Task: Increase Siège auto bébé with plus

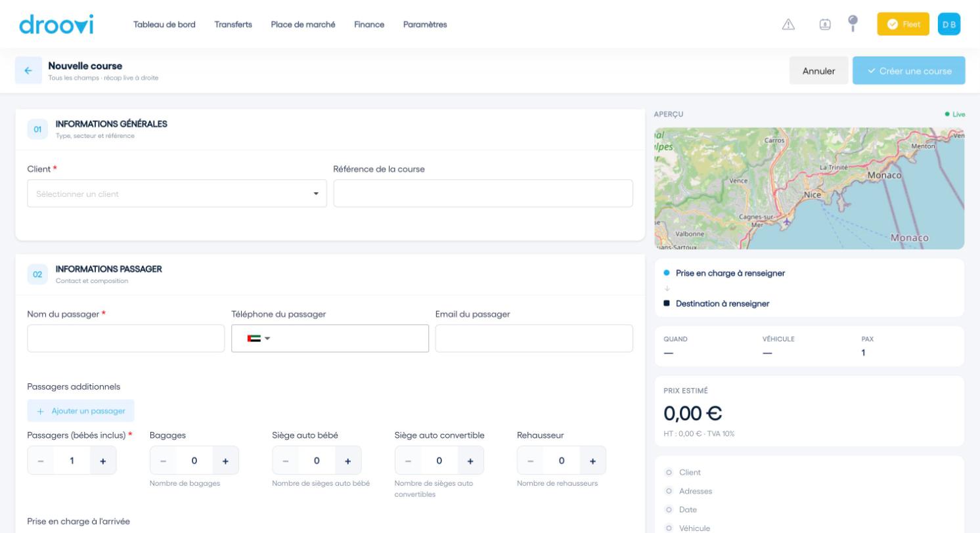Action: coord(348,461)
